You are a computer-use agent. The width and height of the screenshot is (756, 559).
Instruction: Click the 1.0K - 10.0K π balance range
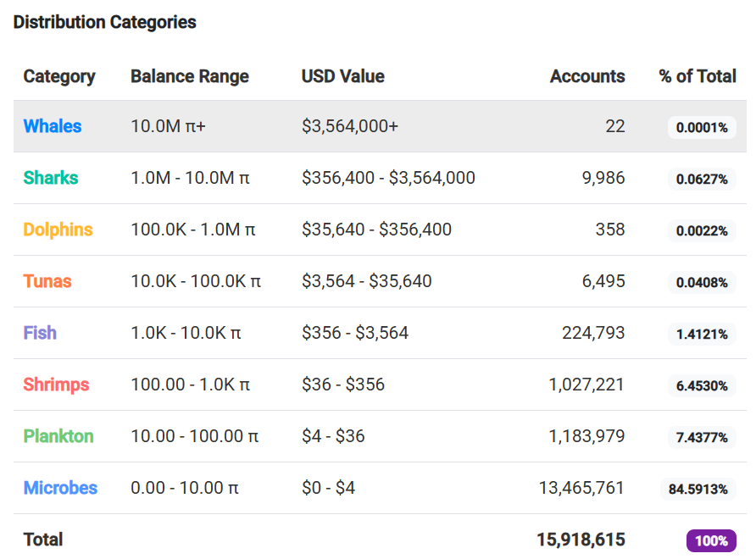coord(186,333)
